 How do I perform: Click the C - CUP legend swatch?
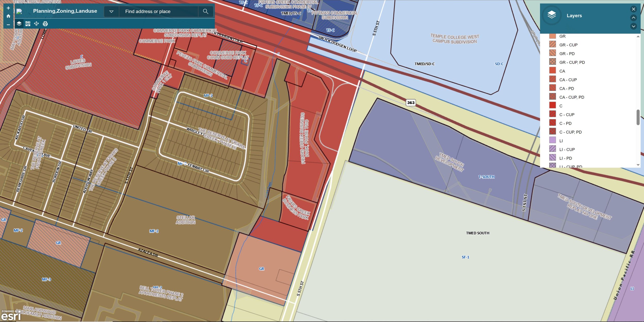click(553, 114)
